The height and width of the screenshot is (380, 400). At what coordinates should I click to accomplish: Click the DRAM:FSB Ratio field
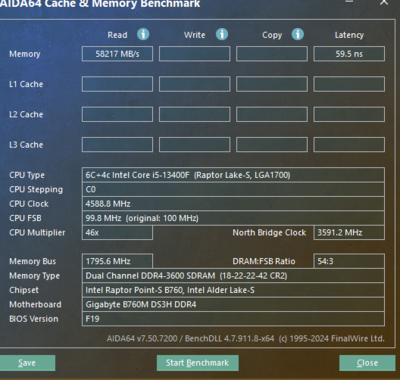349,261
